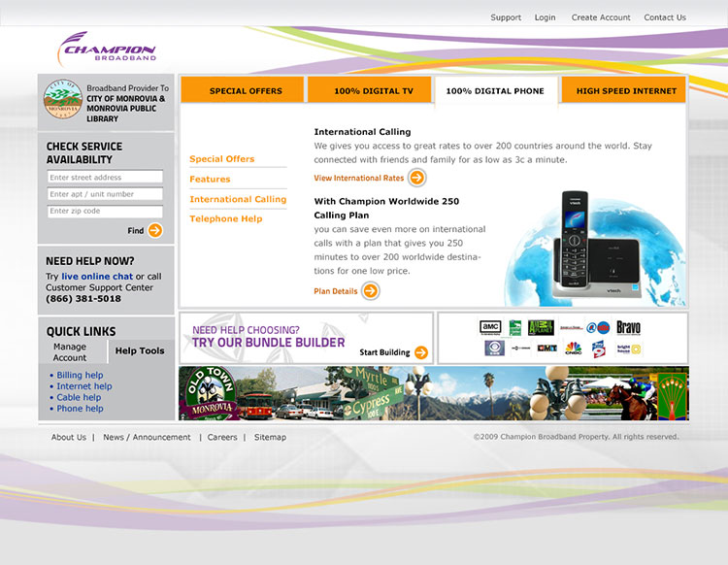Screen dimensions: 728x565
Task: Open the Special Offers tab
Action: tap(246, 90)
